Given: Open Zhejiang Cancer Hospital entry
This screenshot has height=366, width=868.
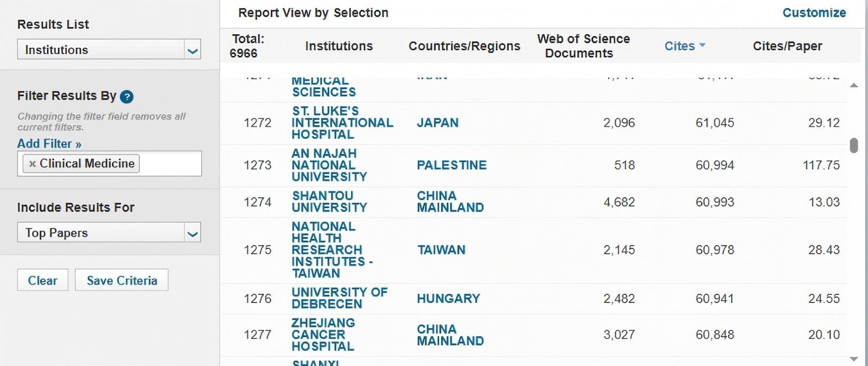Looking at the screenshot, I should pos(323,335).
